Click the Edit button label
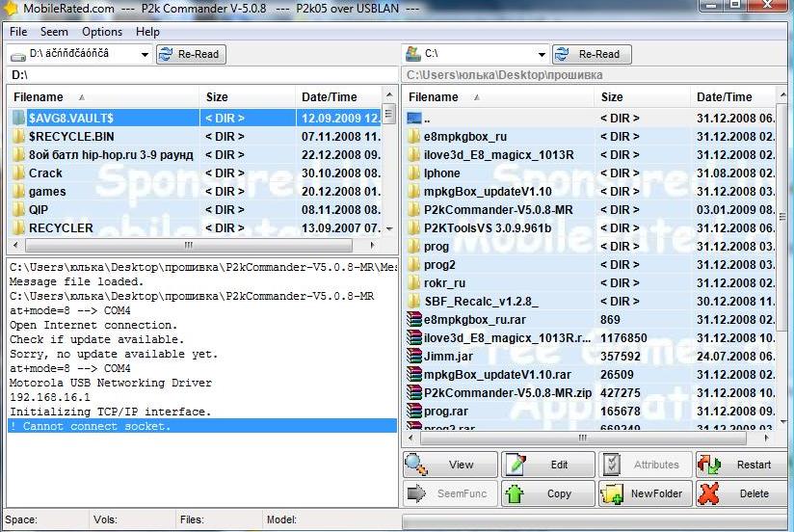The width and height of the screenshot is (794, 532). coord(559,465)
